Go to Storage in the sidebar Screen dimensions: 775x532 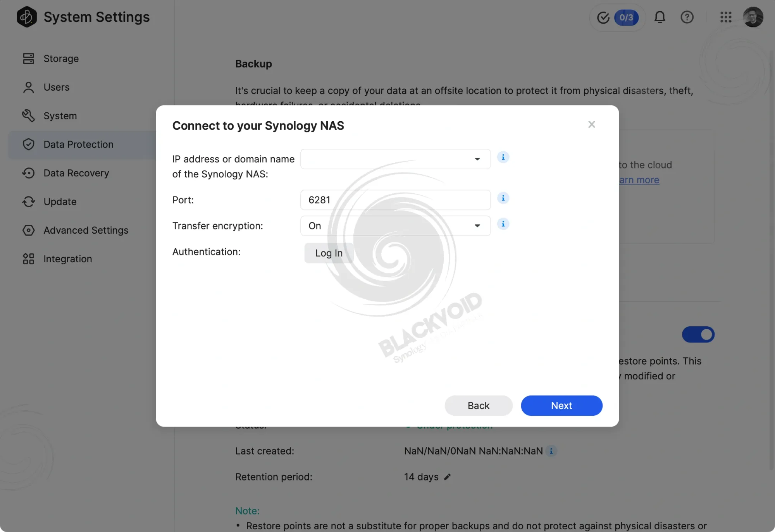(61, 59)
